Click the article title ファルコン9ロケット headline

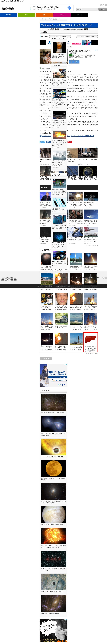click(66, 25)
